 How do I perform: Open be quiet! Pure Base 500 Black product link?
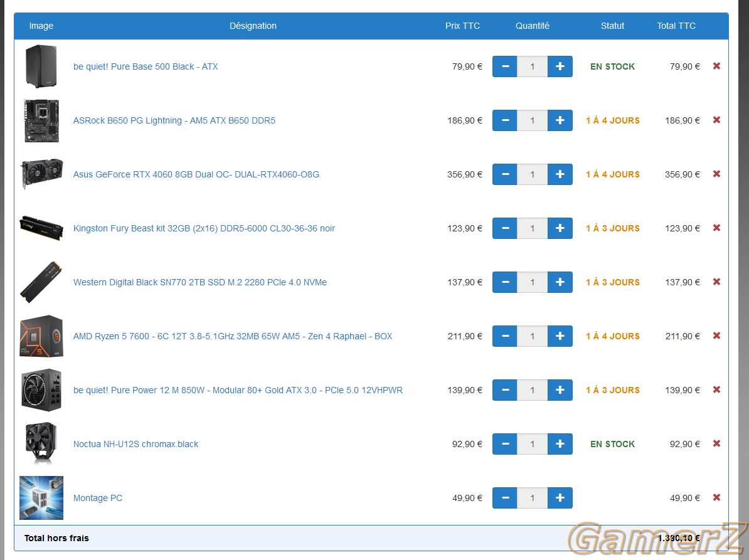tap(146, 66)
